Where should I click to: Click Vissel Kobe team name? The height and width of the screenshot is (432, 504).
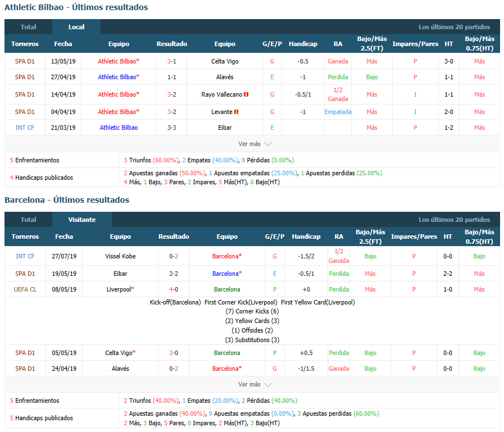120,256
